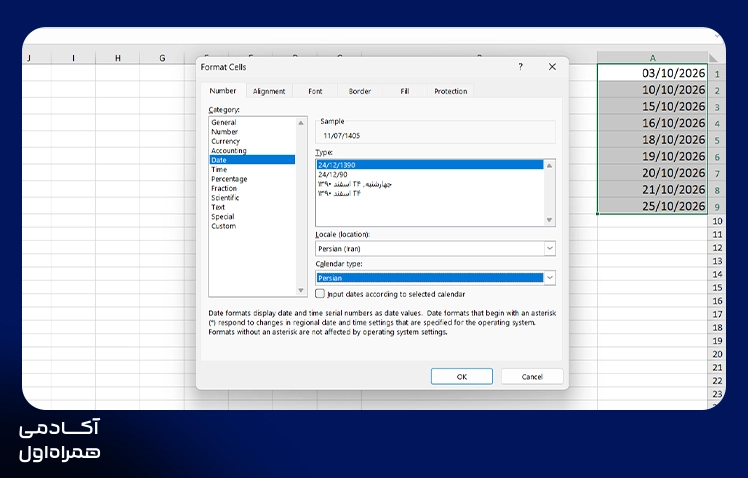
Task: Confirm with the OK button
Action: coord(461,376)
